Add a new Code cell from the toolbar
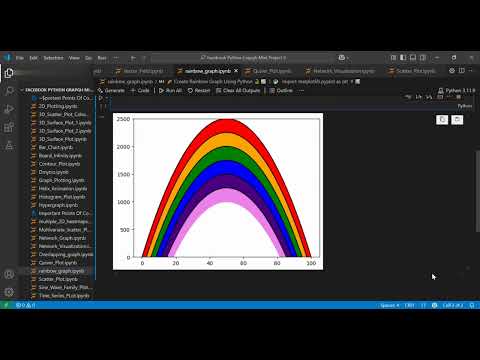Viewport: 480px width, 360px height. [140, 90]
